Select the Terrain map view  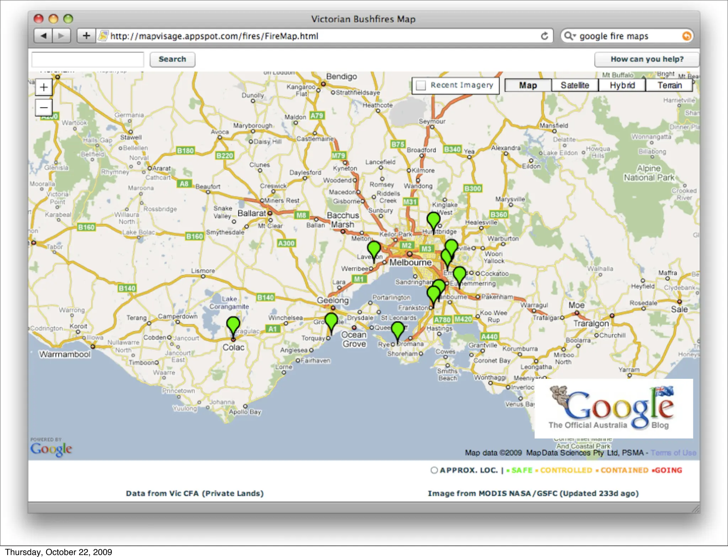tap(669, 85)
